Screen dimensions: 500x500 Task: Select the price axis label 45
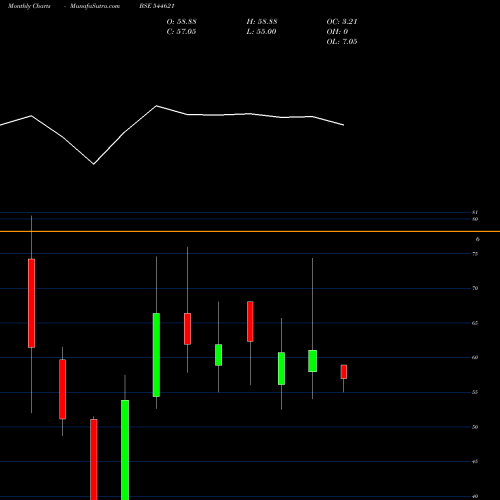475,462
